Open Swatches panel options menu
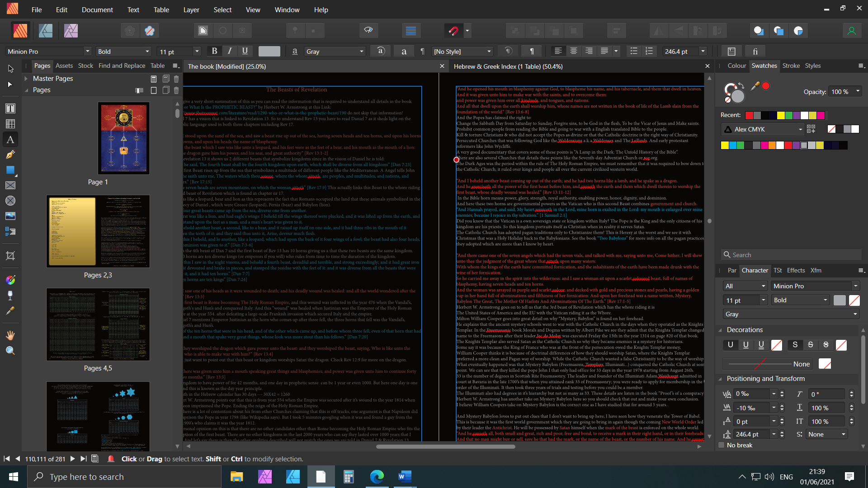This screenshot has height=488, width=868. click(x=861, y=66)
